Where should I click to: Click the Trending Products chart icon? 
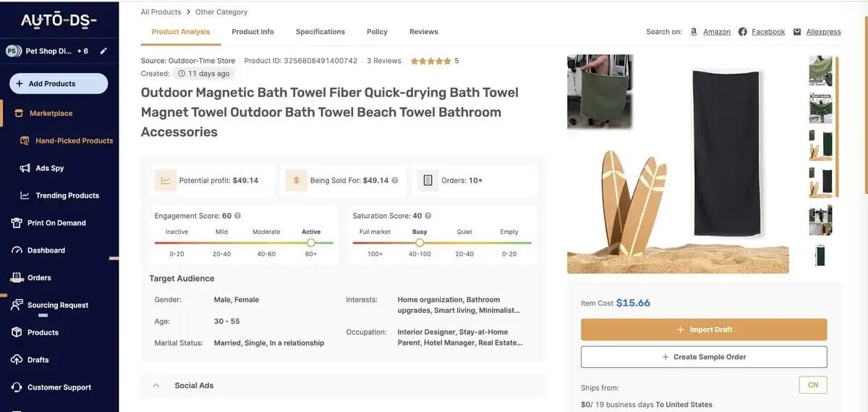tap(25, 196)
